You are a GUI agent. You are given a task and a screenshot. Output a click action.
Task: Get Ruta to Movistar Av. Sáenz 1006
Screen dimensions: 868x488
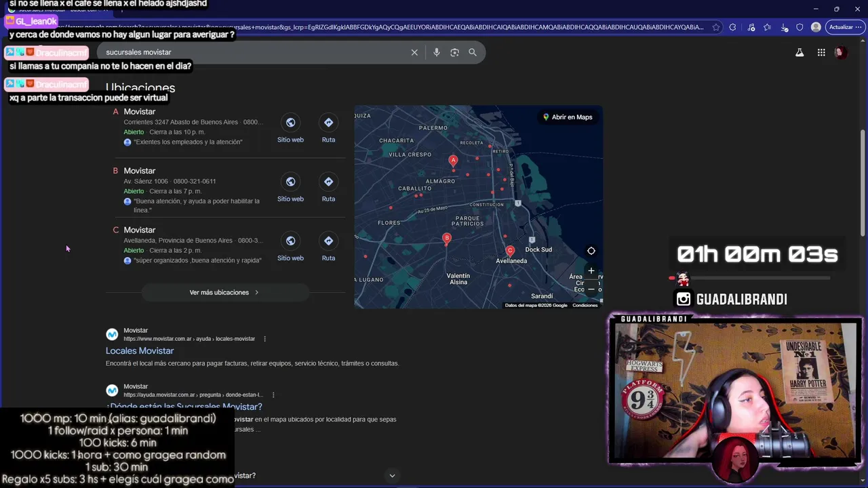(328, 187)
